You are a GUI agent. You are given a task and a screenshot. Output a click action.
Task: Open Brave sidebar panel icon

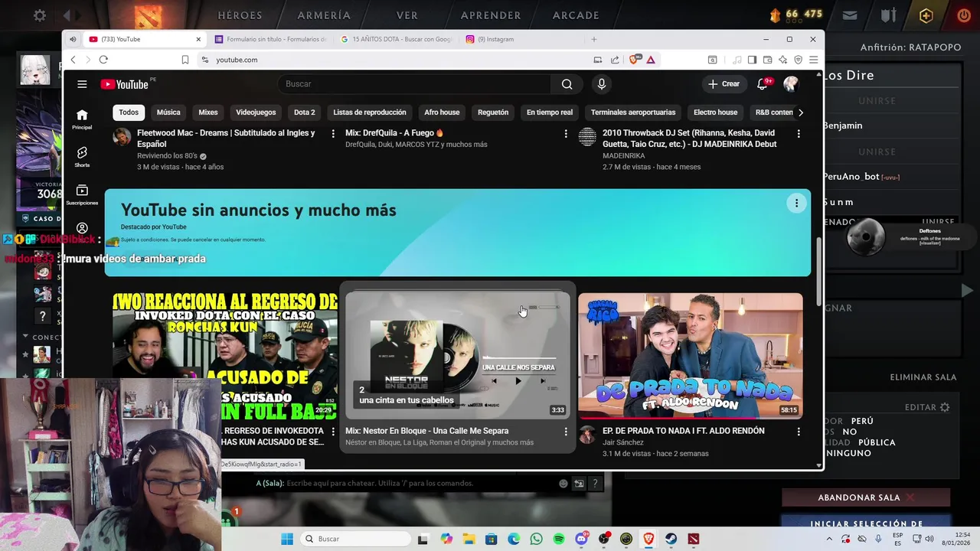[752, 60]
